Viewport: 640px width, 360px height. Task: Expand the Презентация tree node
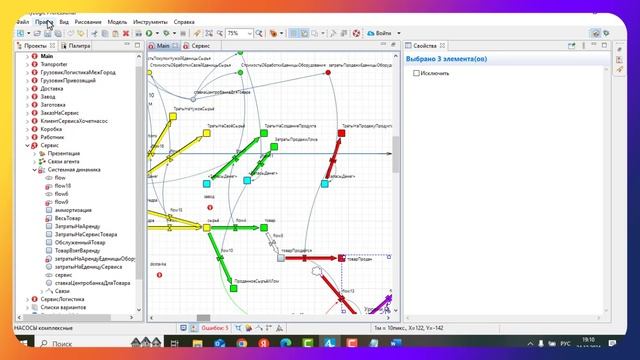pos(35,153)
